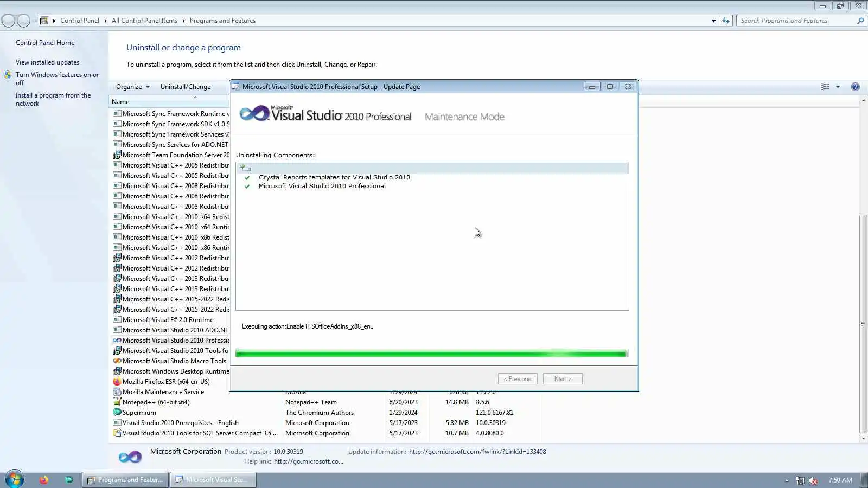
Task: Open the Organize dropdown menu
Action: point(132,87)
